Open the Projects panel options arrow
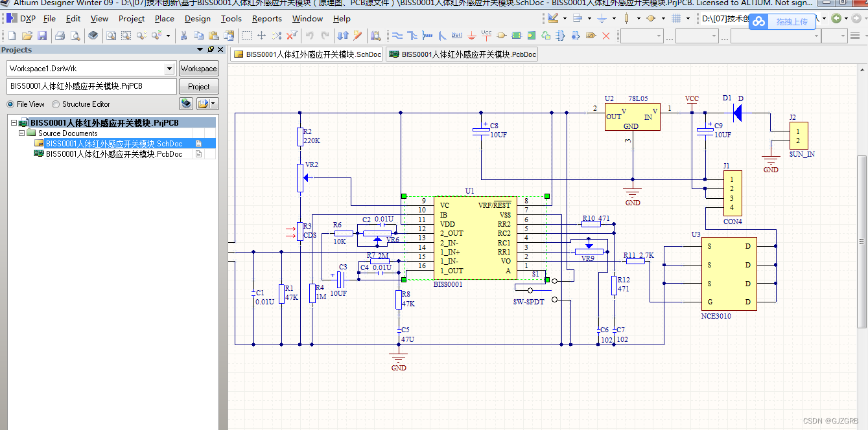Screen dimensions: 868x430 point(200,49)
